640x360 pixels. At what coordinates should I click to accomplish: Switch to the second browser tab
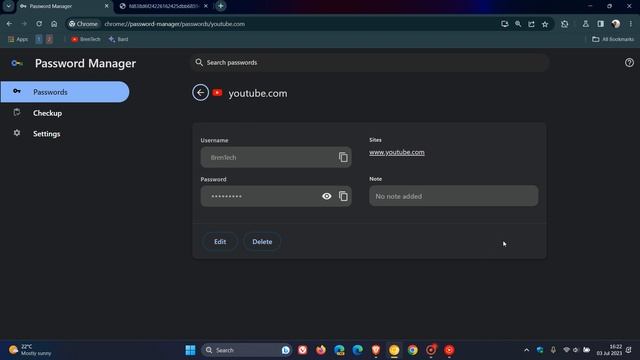(x=163, y=6)
